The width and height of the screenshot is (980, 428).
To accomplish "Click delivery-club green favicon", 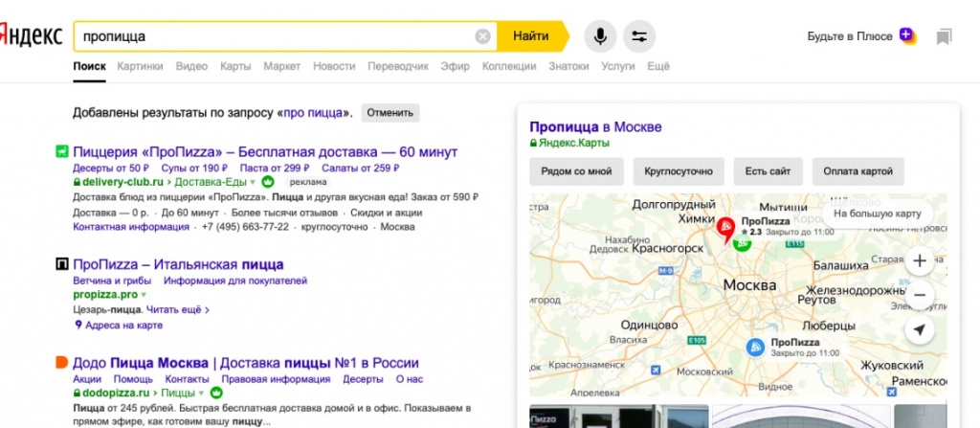I will click(61, 150).
